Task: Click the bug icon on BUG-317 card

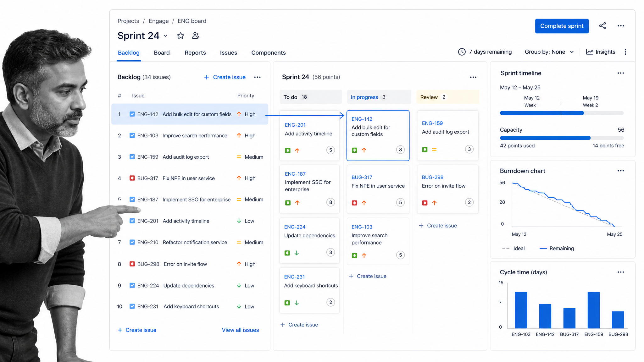Action: (354, 203)
